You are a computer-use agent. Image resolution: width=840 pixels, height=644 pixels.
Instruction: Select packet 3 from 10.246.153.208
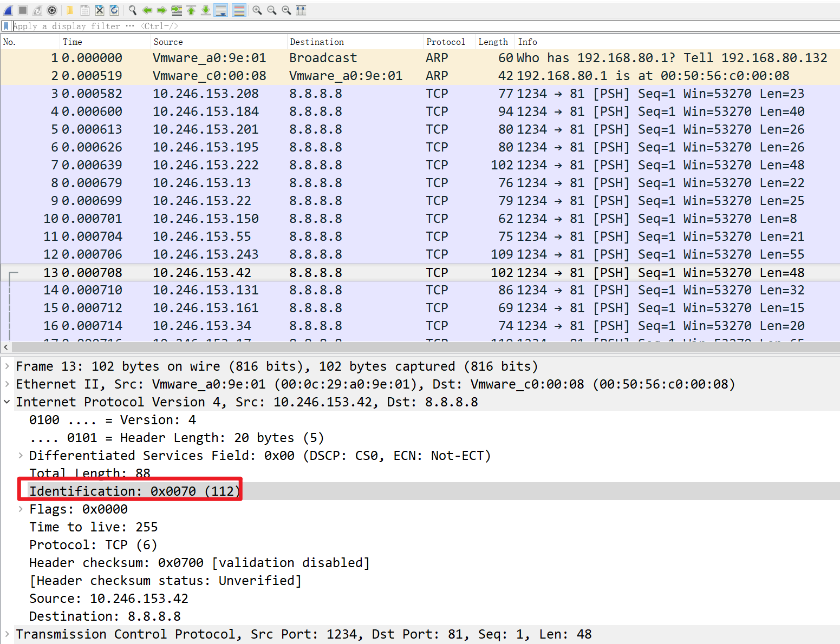[420, 94]
